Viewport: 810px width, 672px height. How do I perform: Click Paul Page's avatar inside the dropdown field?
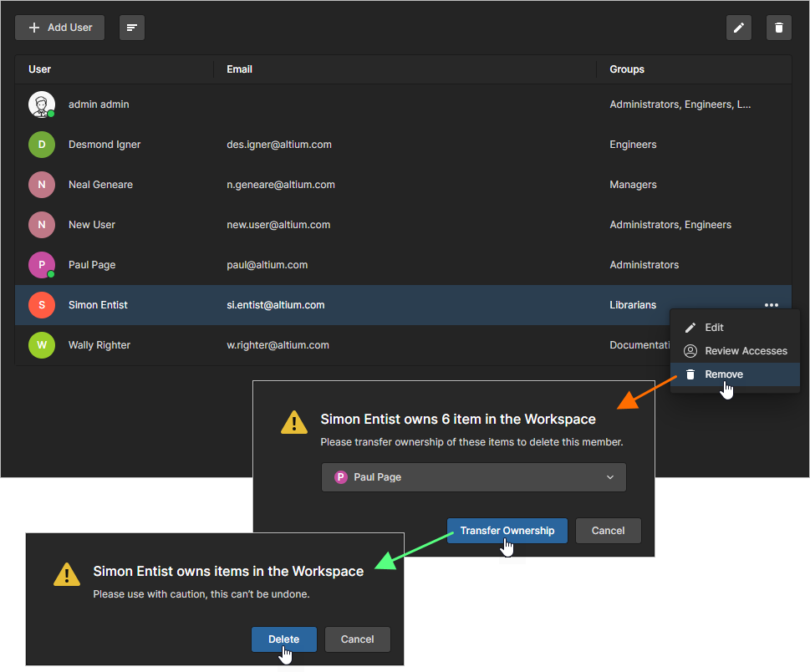tap(340, 476)
